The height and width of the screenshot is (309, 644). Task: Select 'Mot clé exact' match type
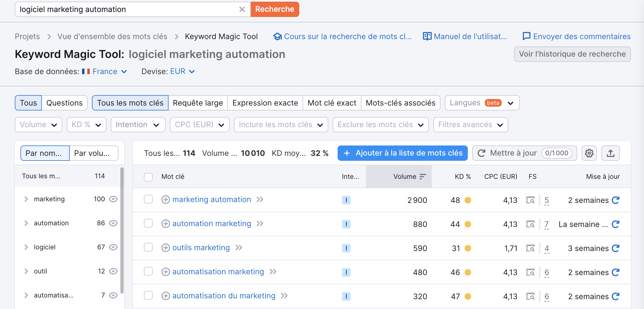332,103
